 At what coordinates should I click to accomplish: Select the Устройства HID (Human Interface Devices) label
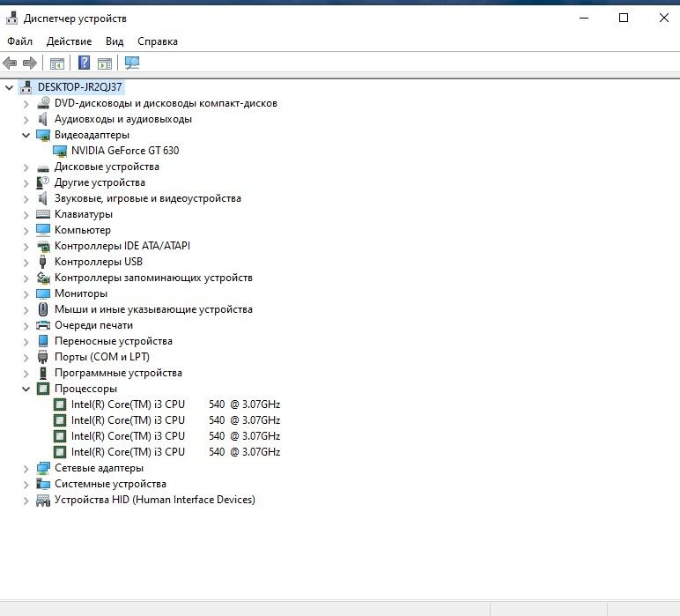(155, 500)
